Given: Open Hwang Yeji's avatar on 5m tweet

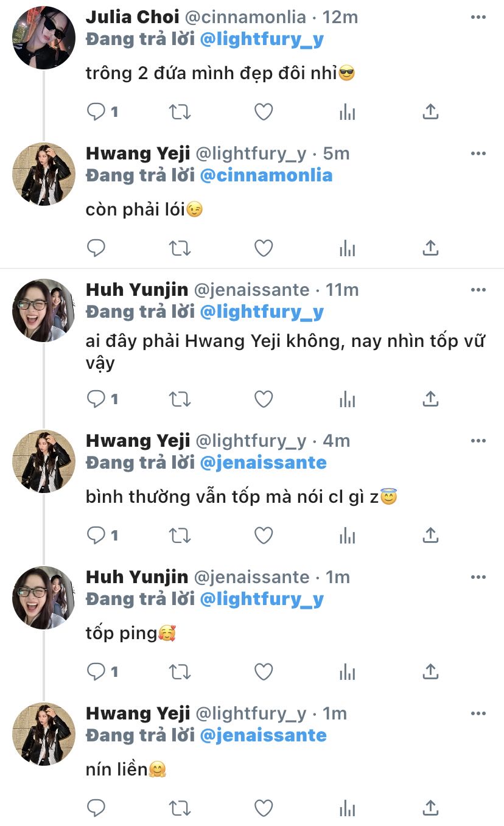Looking at the screenshot, I should pyautogui.click(x=44, y=174).
